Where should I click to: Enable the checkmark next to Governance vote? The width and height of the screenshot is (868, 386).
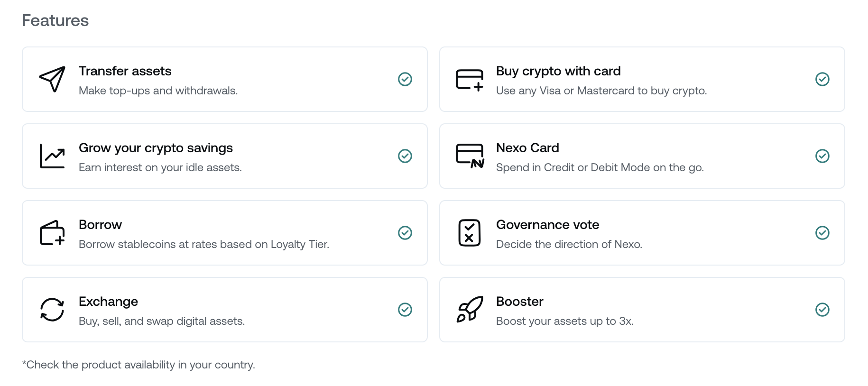pyautogui.click(x=823, y=233)
